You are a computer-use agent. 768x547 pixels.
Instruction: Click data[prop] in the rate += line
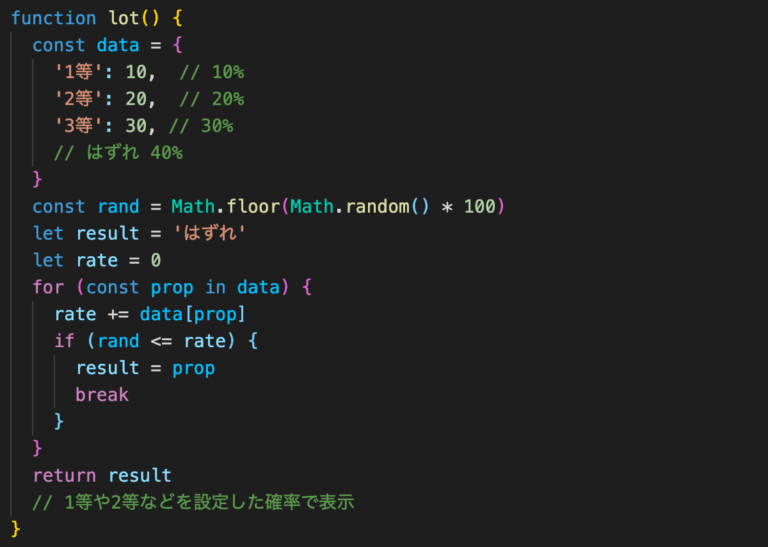(x=192, y=314)
